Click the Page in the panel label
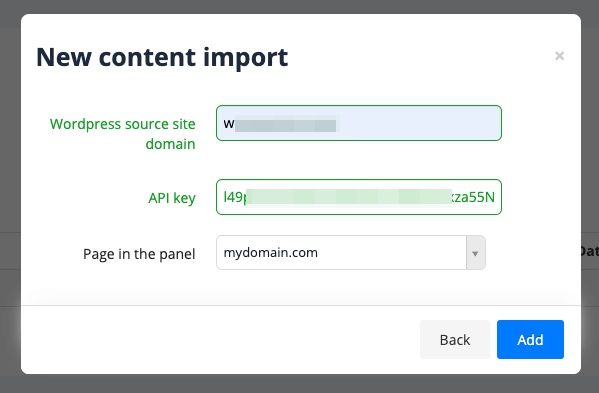The width and height of the screenshot is (599, 393). pyautogui.click(x=139, y=254)
